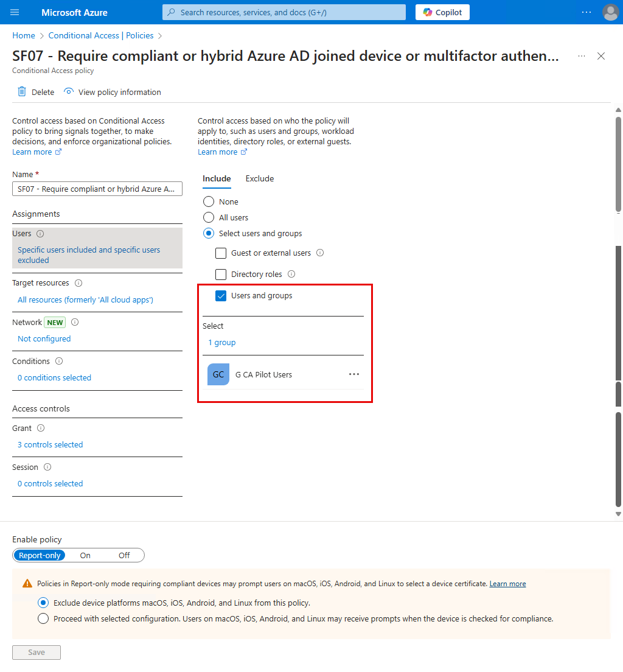The width and height of the screenshot is (623, 672).
Task: Open the user account avatar
Action: [610, 12]
